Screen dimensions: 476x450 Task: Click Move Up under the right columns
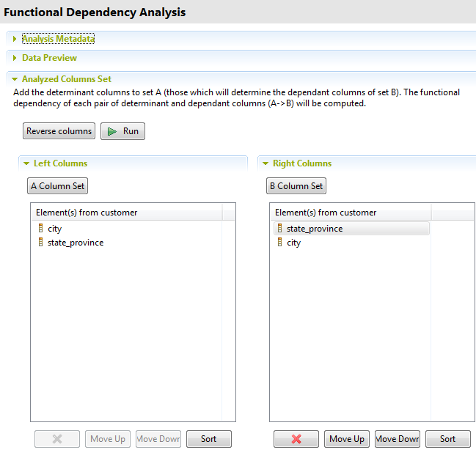(x=346, y=439)
